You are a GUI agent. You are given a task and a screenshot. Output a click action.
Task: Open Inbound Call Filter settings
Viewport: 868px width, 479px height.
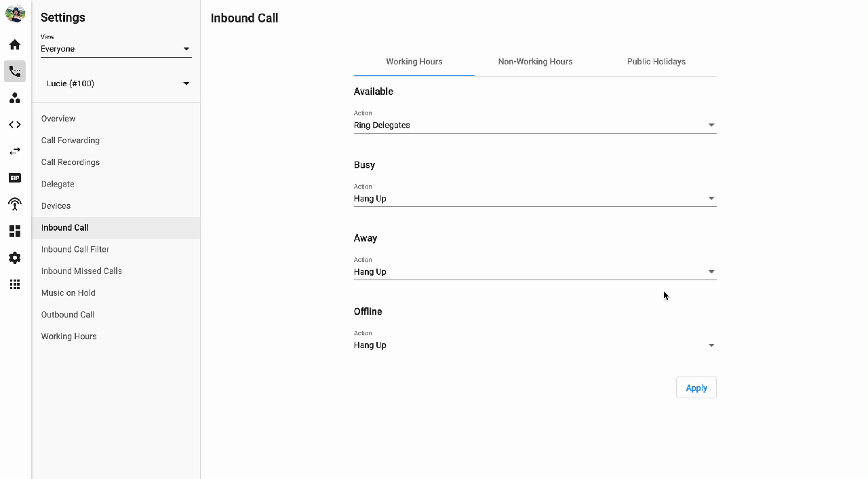116,250
